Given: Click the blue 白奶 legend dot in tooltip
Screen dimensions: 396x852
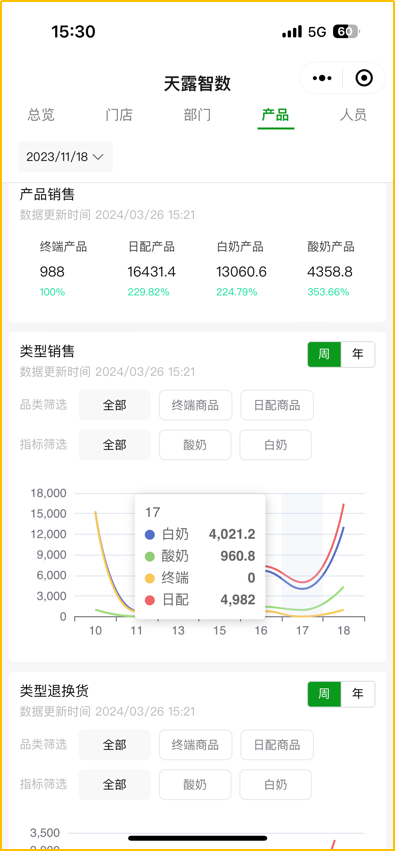Looking at the screenshot, I should click(150, 535).
